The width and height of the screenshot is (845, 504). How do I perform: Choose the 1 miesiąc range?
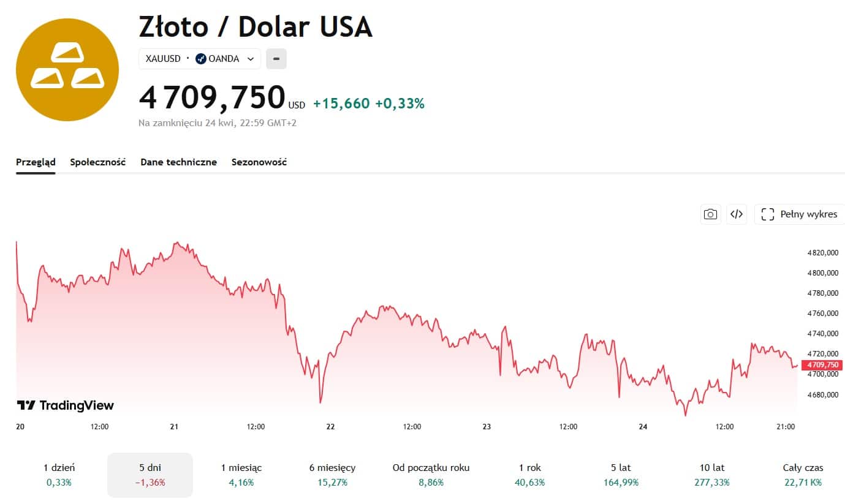[x=241, y=475]
